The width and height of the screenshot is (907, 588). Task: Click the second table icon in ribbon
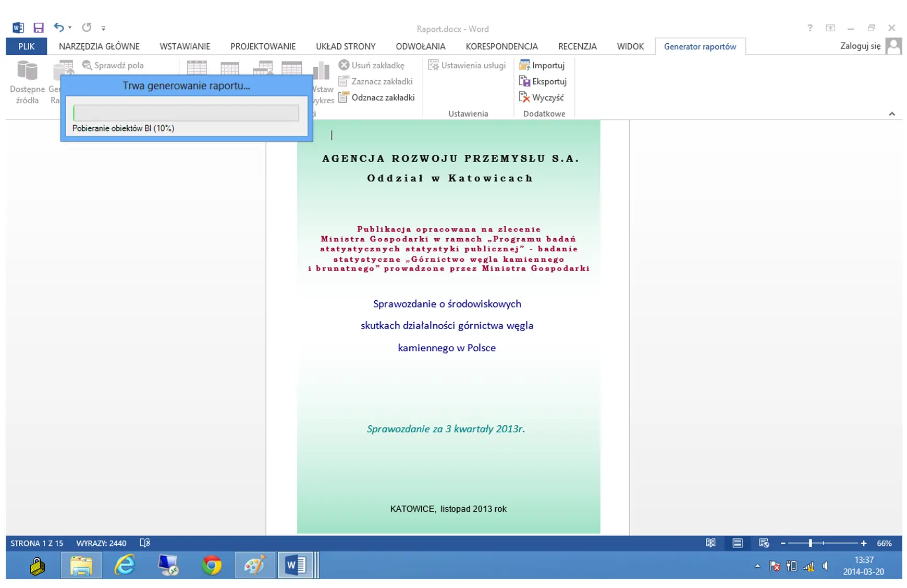(230, 68)
